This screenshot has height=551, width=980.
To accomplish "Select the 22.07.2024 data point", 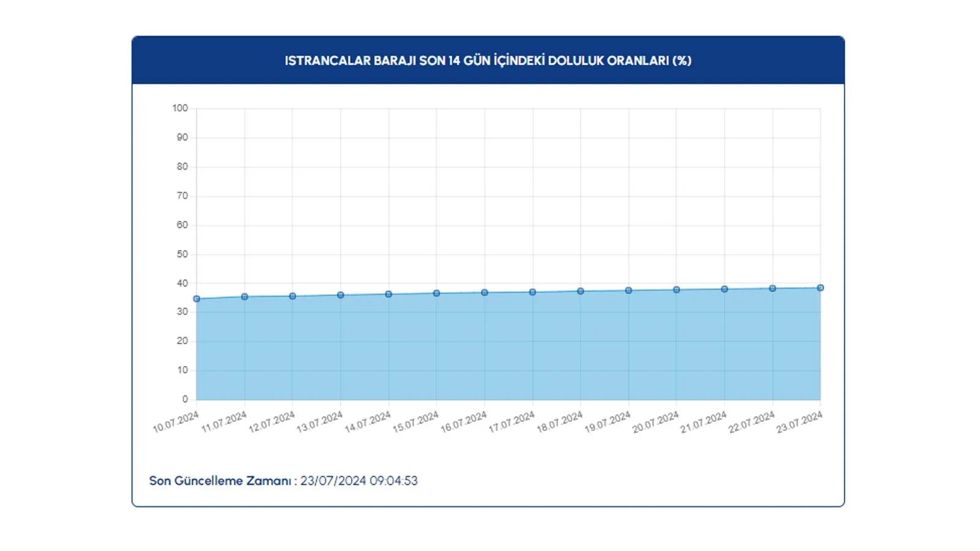I will point(772,288).
